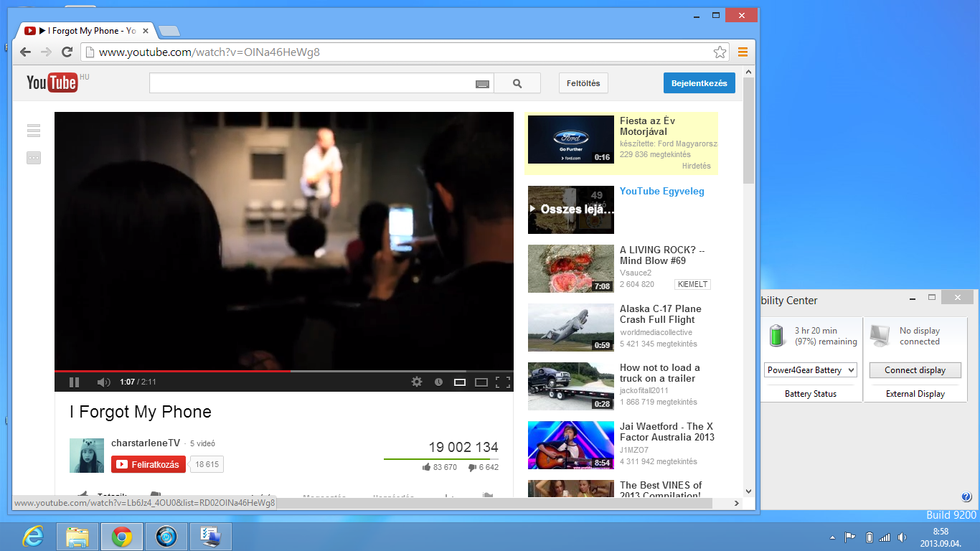Click the volume icon in the system tray

[x=902, y=537]
